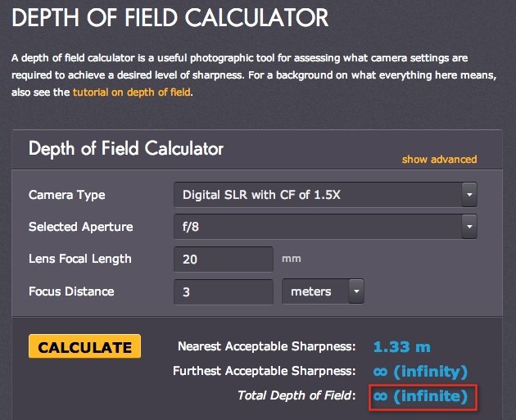Click the Furthest Acceptable Sharpness infinity value
This screenshot has height=420, width=516.
coord(420,372)
